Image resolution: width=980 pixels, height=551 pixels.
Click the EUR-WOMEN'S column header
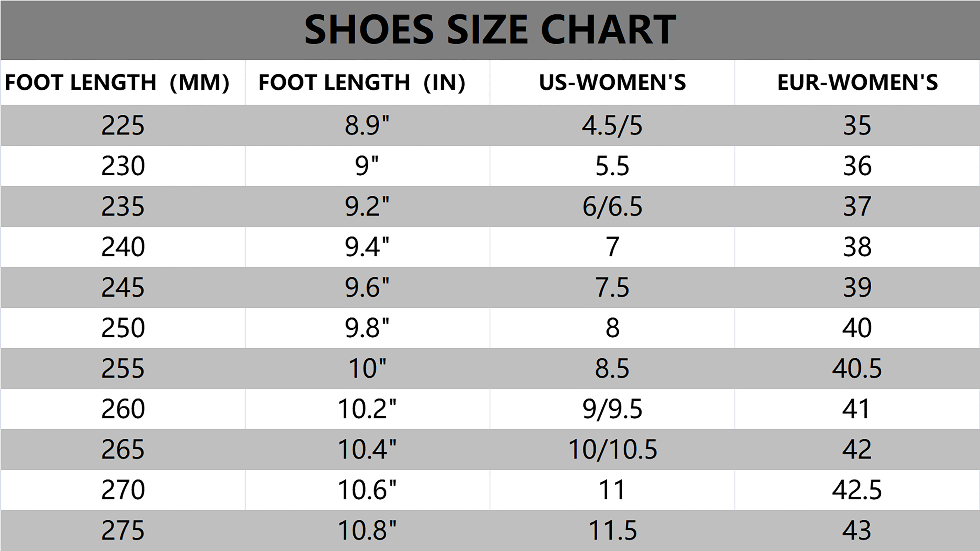(x=857, y=82)
